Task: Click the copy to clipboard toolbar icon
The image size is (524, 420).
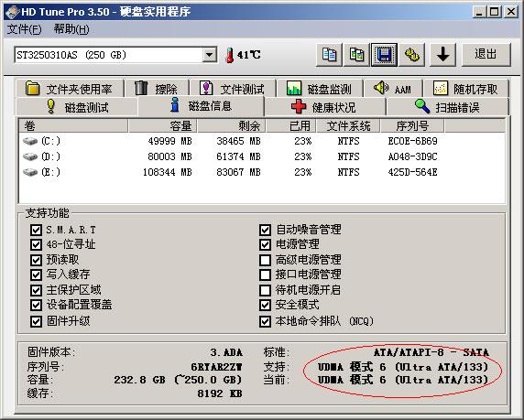Action: [329, 54]
